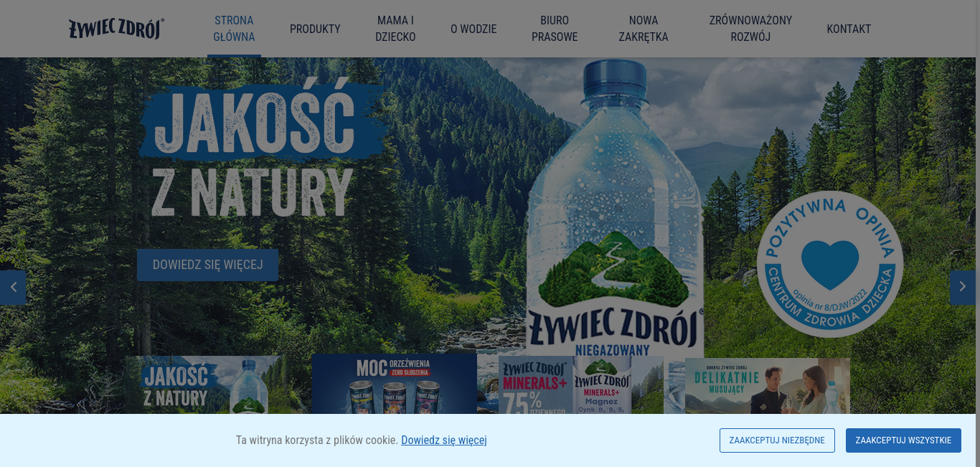
Task: Open Zrównoważony Rozwój page
Action: pos(750,29)
